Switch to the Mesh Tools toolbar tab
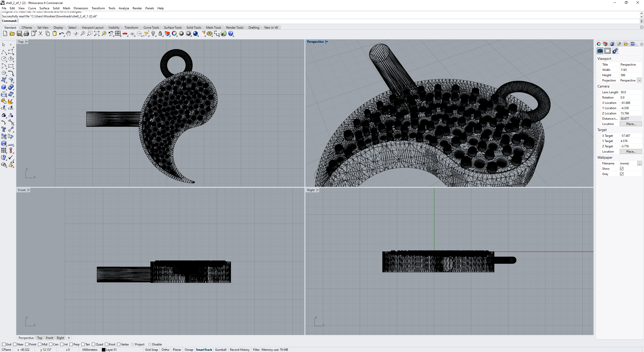The image size is (644, 352). [213, 28]
